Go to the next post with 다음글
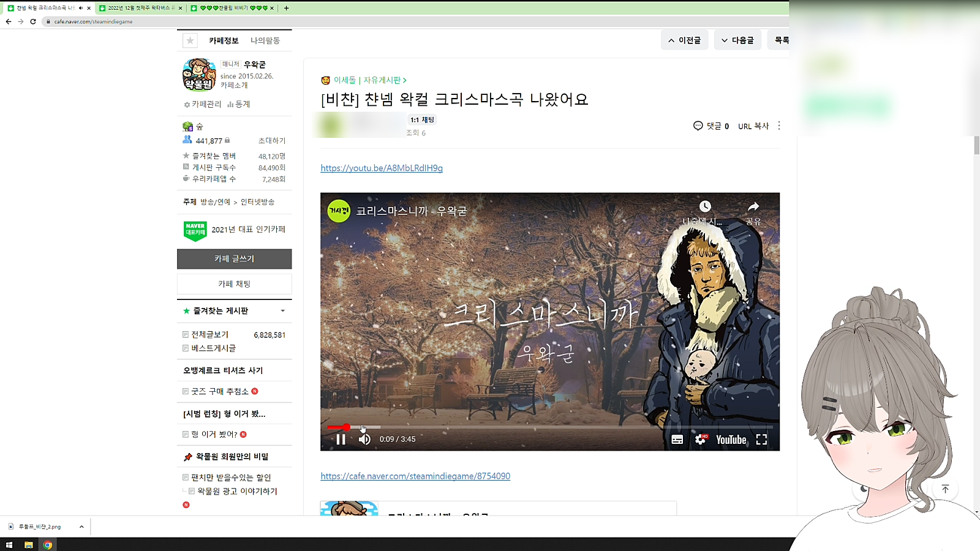The width and height of the screenshot is (980, 551). [737, 40]
